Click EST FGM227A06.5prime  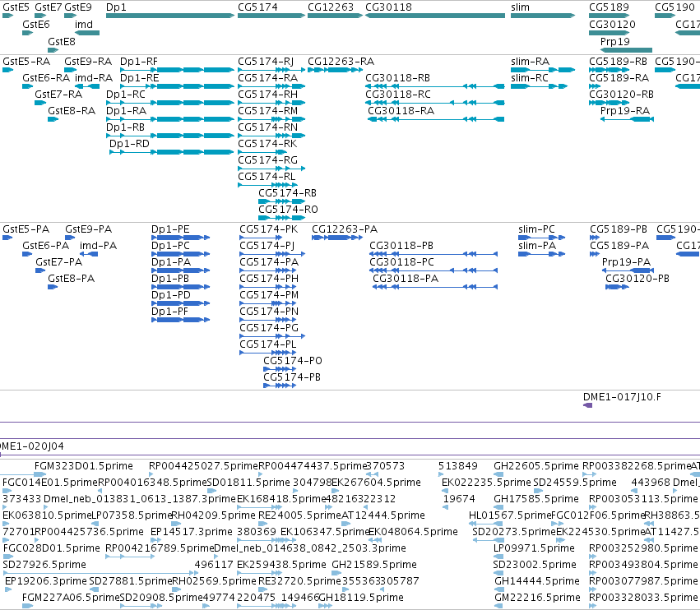click(71, 598)
